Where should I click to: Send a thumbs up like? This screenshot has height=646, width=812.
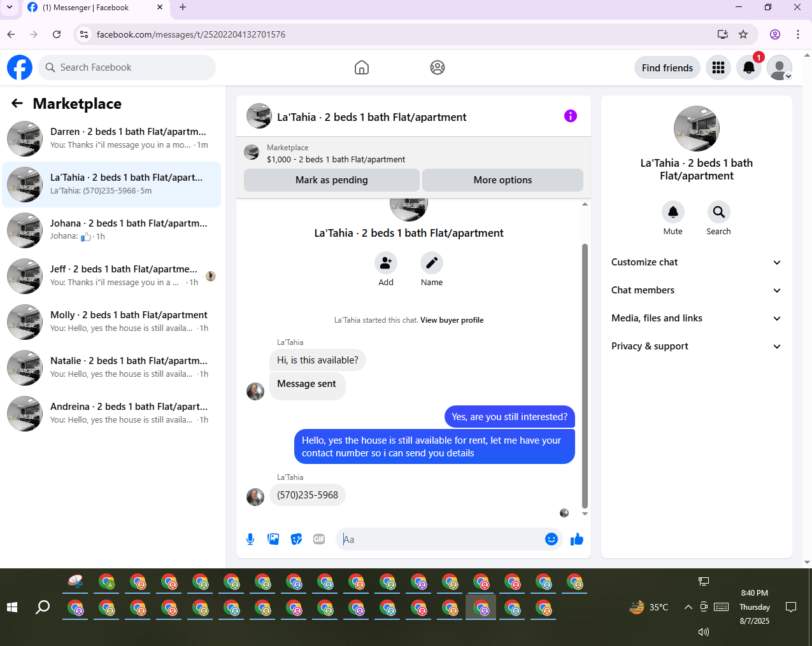[x=577, y=540]
